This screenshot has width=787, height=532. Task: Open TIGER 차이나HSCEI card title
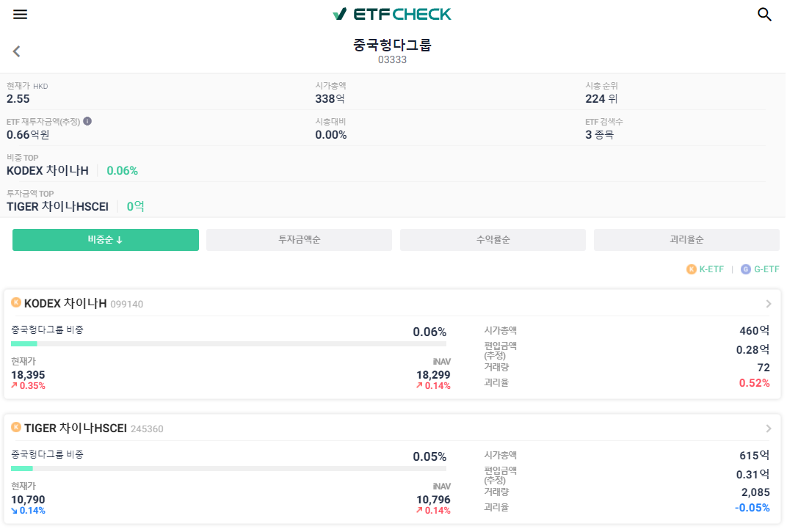[76, 429]
